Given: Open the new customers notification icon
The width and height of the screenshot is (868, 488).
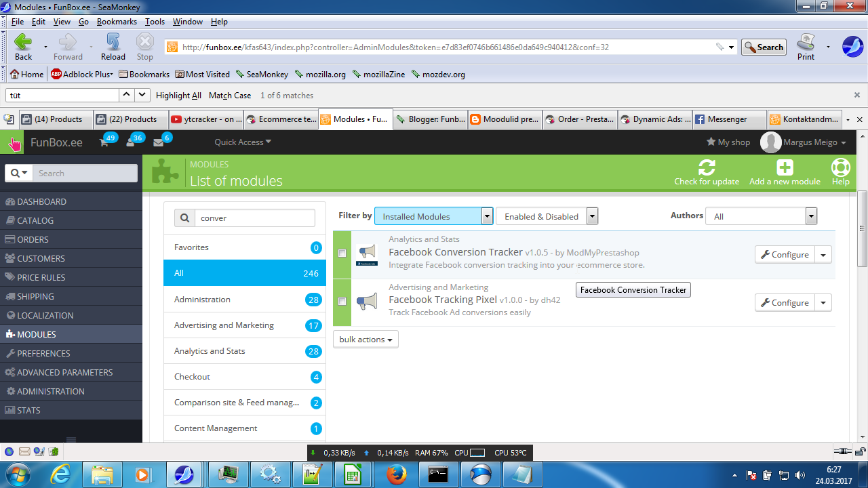Looking at the screenshot, I should click(131, 142).
